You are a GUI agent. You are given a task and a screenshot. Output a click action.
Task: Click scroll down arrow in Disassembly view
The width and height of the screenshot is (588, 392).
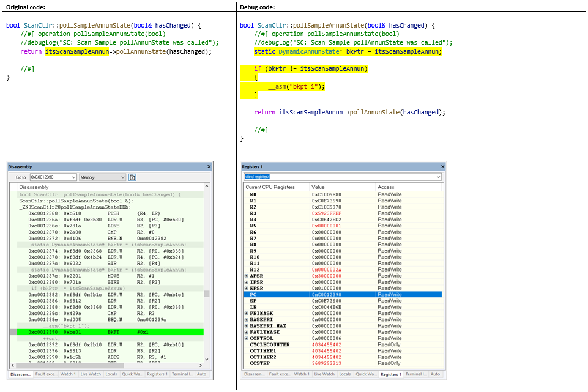[x=207, y=360]
